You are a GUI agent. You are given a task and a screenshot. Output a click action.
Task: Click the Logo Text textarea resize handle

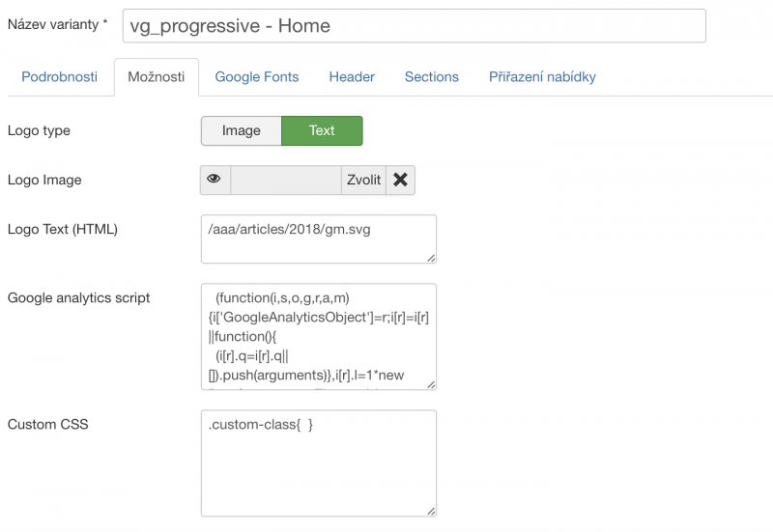click(431, 258)
